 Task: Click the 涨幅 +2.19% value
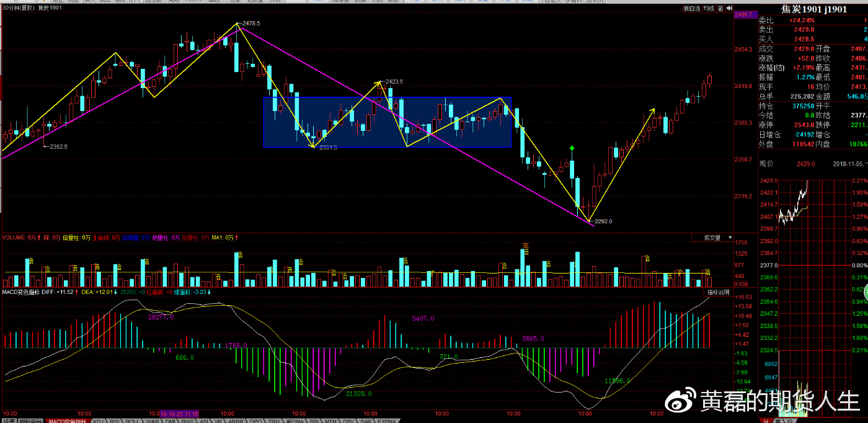802,68
